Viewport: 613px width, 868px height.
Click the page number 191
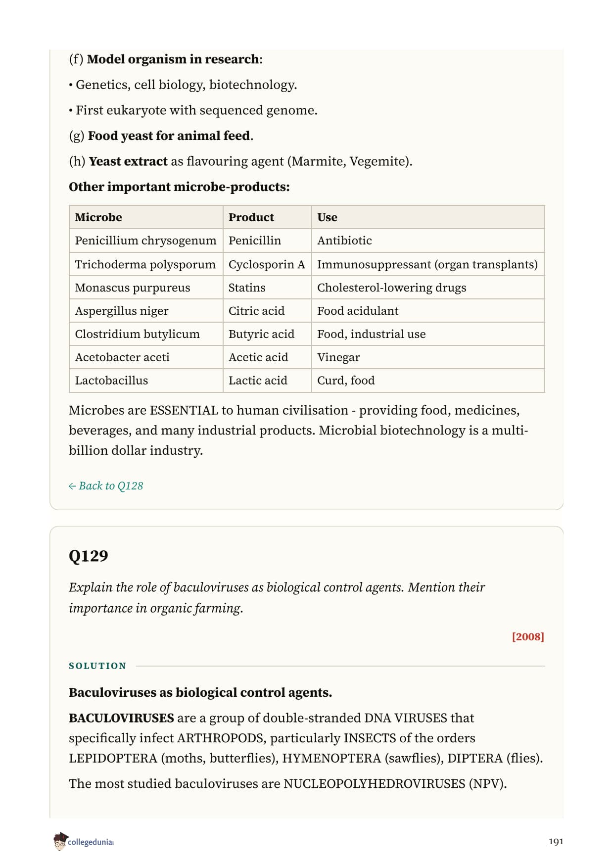pyautogui.click(x=556, y=842)
